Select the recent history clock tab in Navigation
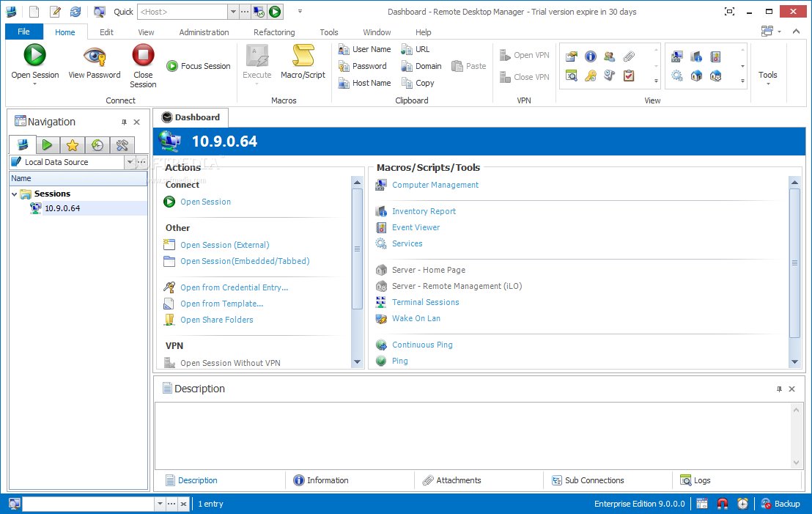Image resolution: width=812 pixels, height=514 pixels. pyautogui.click(x=97, y=145)
